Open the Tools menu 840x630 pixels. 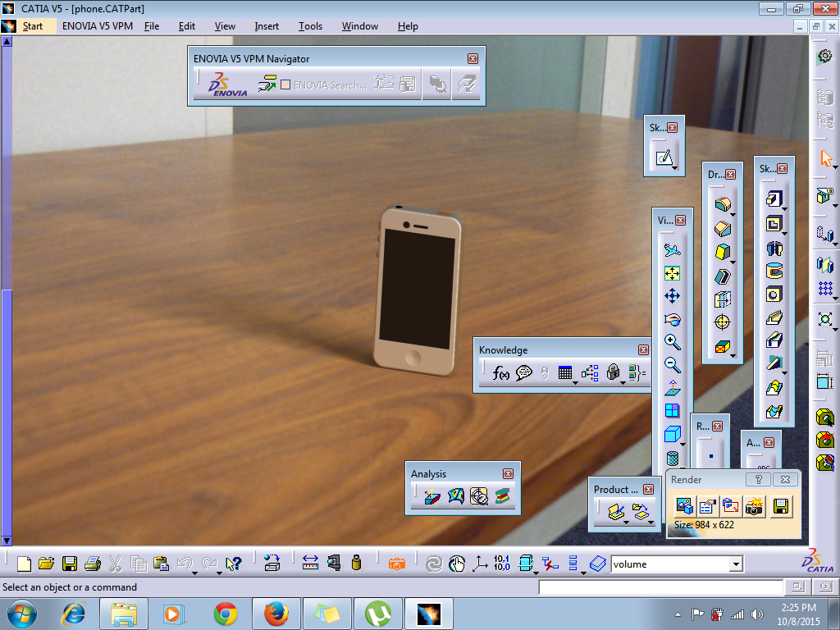310,26
